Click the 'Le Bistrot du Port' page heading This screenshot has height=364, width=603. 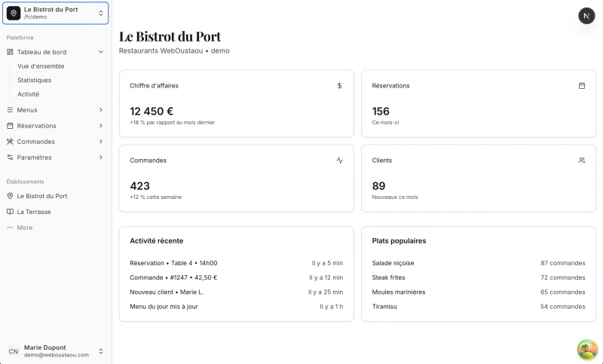pos(170,36)
